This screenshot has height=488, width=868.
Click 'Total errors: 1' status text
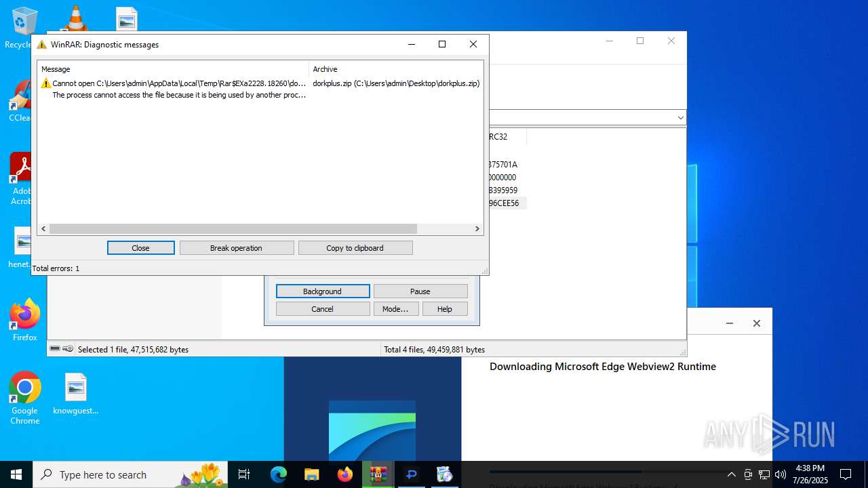(x=56, y=268)
